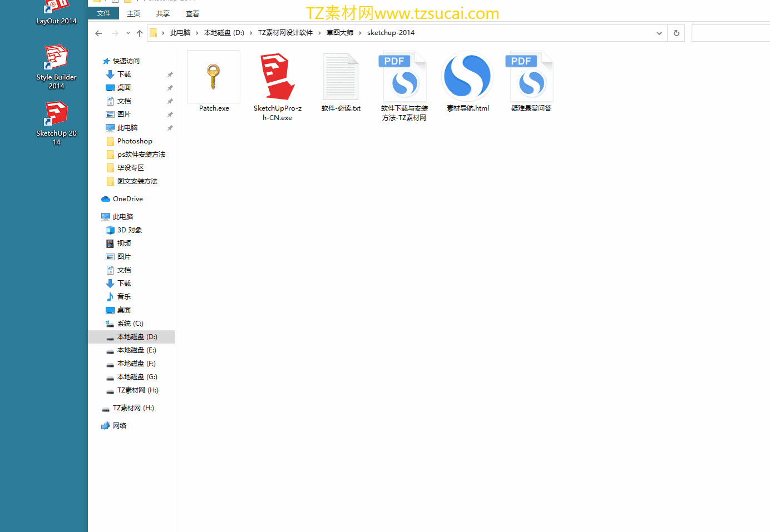Select the SketchUp 2014 desktop shortcut

click(x=56, y=122)
